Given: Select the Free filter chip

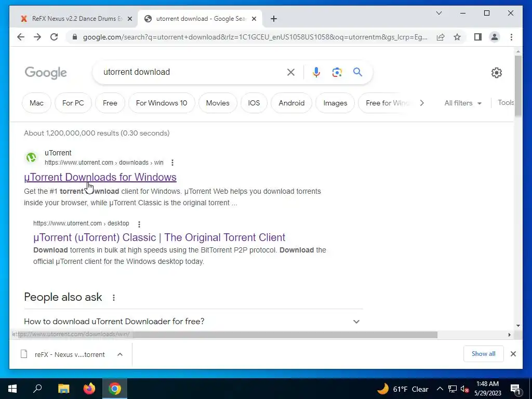Looking at the screenshot, I should [x=110, y=103].
